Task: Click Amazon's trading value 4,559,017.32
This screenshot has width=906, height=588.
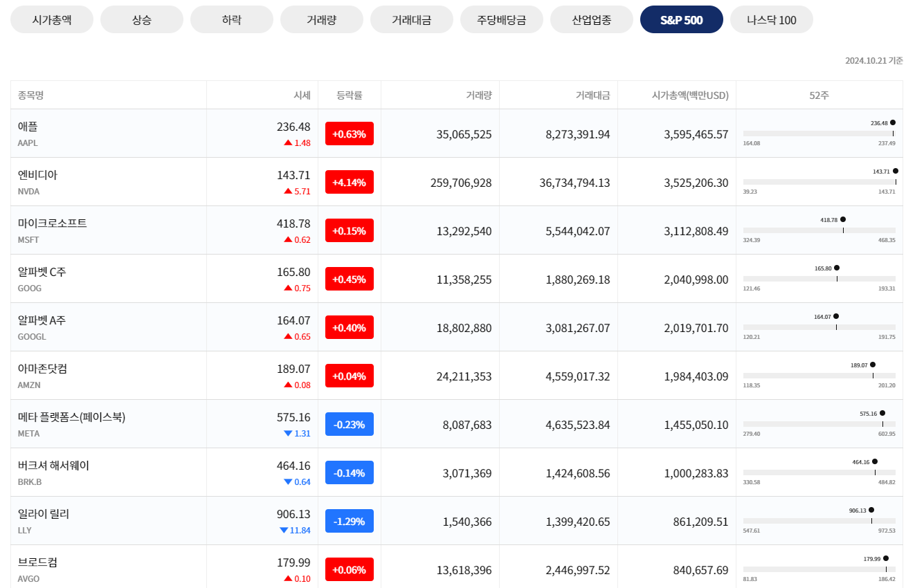Action: (x=578, y=376)
